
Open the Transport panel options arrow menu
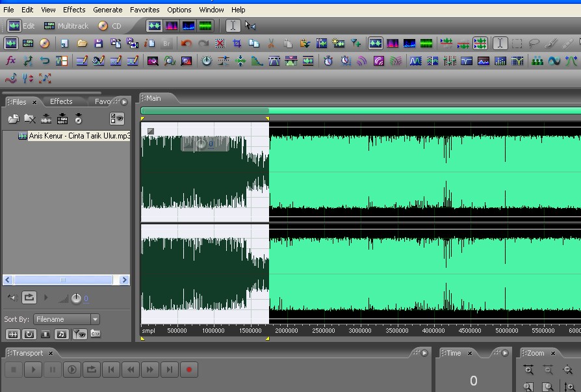tap(424, 353)
